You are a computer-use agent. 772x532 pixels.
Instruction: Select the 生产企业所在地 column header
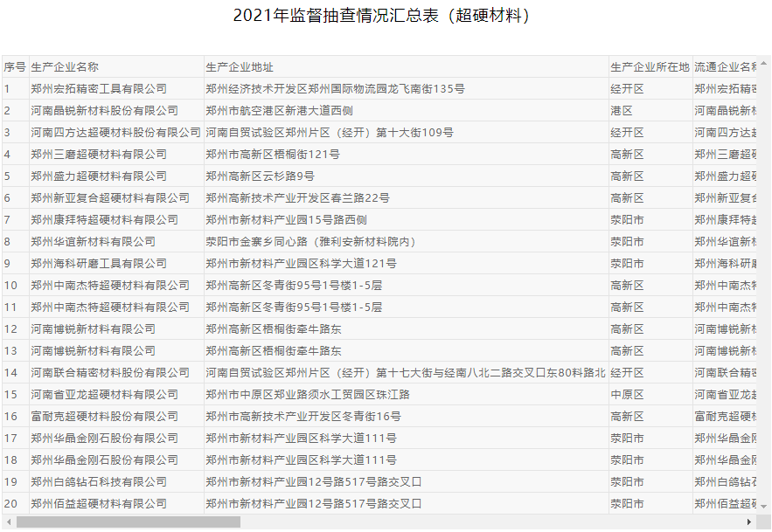coord(650,67)
